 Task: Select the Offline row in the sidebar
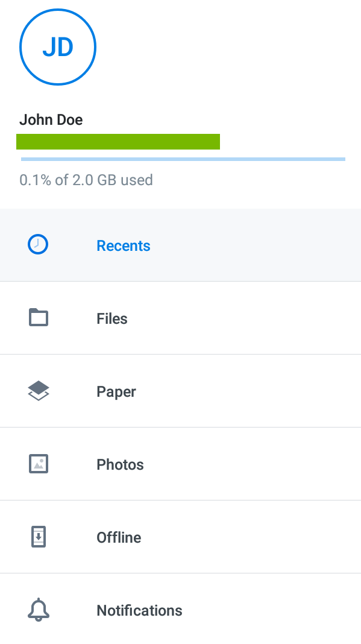(180, 537)
